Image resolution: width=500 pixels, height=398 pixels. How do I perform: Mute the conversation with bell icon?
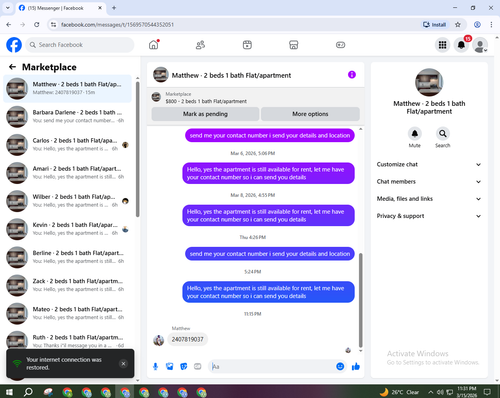415,134
